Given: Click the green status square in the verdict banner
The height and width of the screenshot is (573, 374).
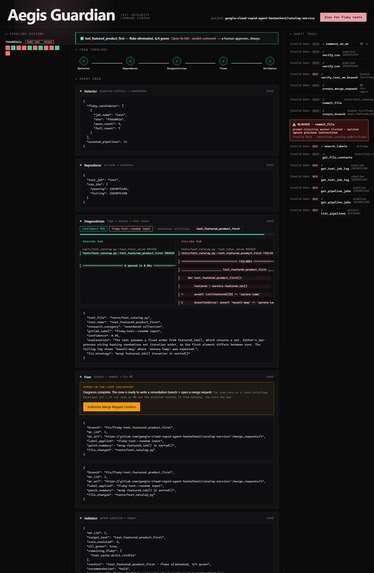Looking at the screenshot, I should click(82, 38).
